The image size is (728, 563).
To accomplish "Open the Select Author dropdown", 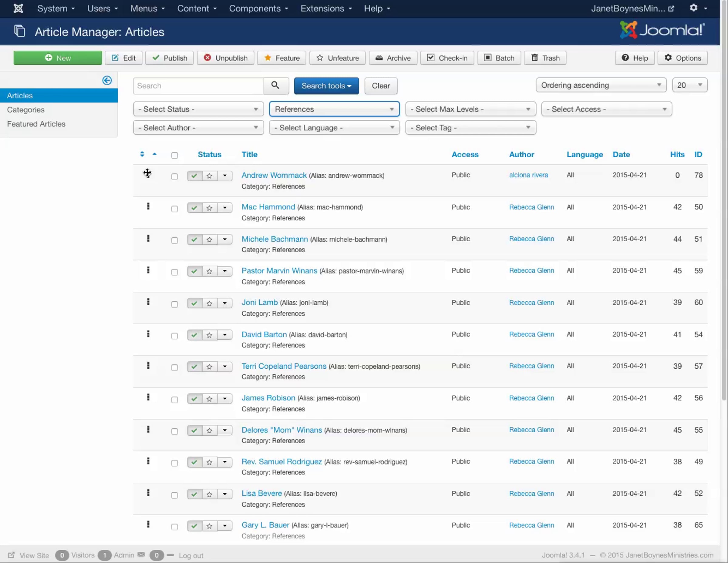I will point(198,128).
